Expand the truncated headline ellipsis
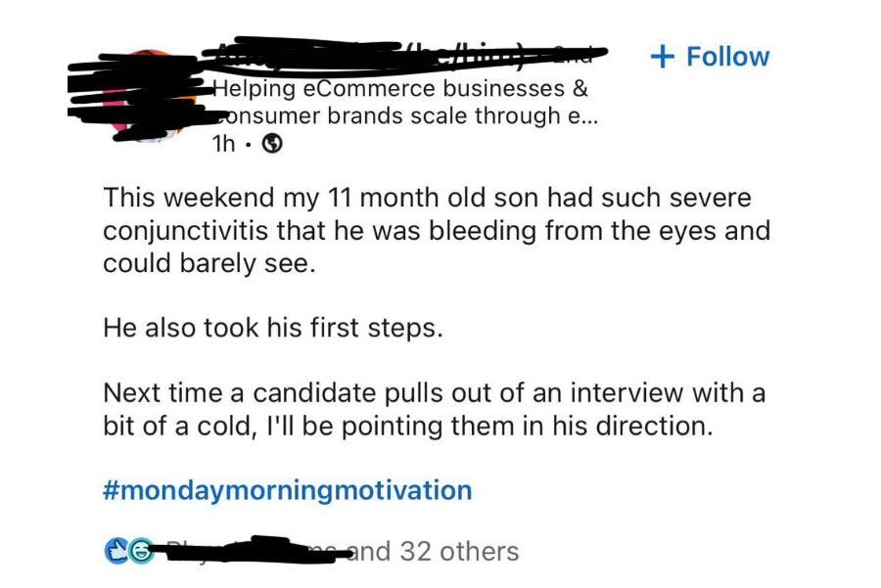 click(591, 117)
